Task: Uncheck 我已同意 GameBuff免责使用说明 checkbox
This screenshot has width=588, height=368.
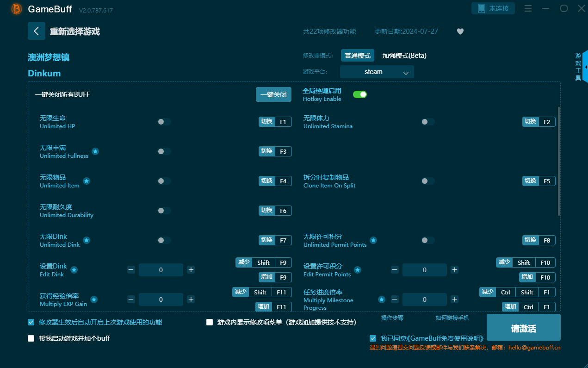Action: 373,338
